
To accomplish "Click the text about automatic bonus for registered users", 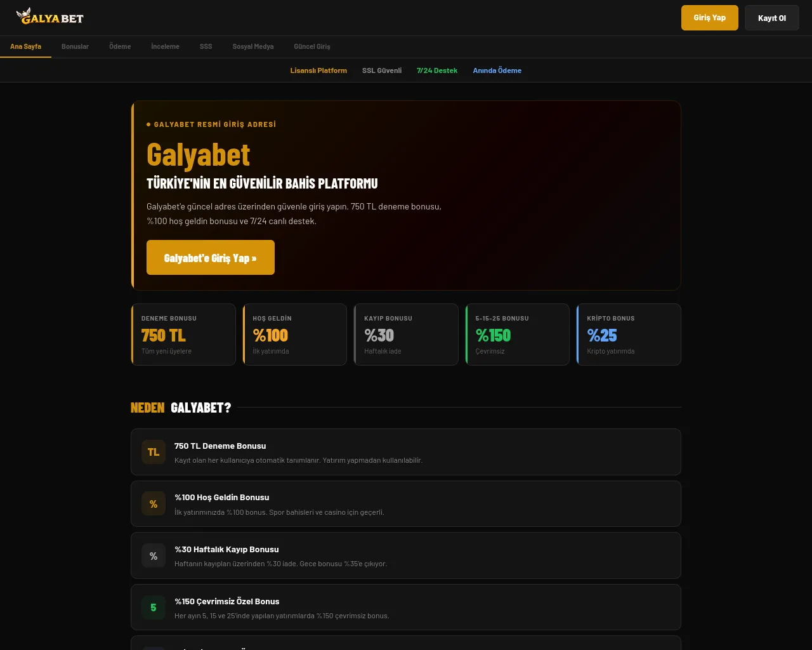I will pyautogui.click(x=298, y=460).
